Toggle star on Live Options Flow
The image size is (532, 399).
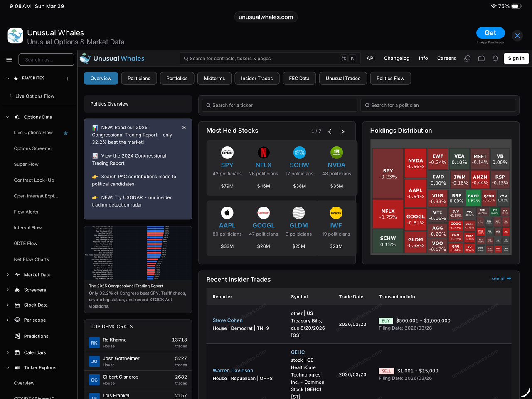click(66, 133)
